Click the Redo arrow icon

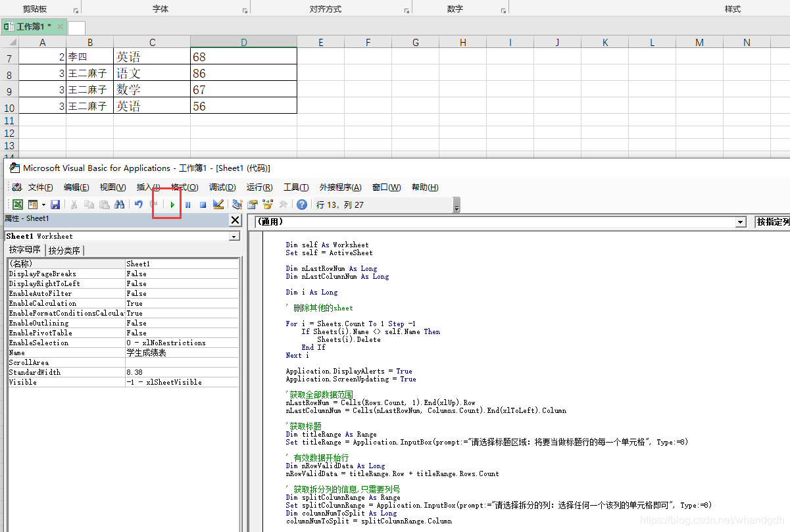tap(153, 205)
